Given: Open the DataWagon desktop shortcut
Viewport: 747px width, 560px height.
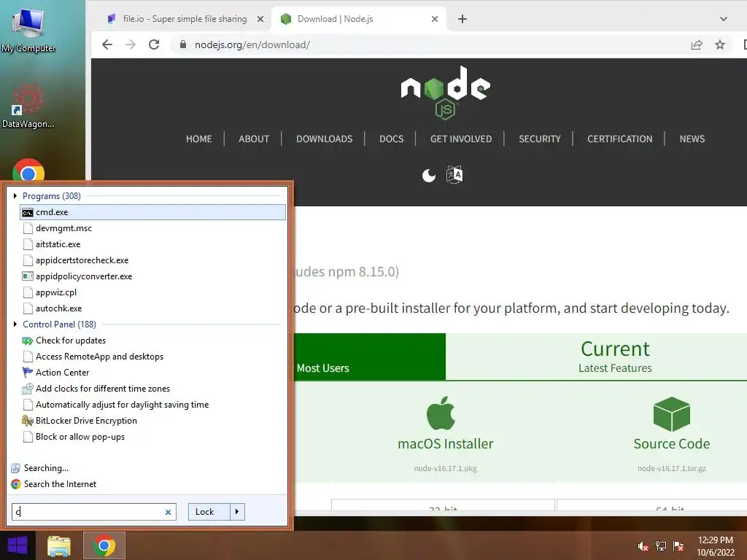Looking at the screenshot, I should pos(28,106).
